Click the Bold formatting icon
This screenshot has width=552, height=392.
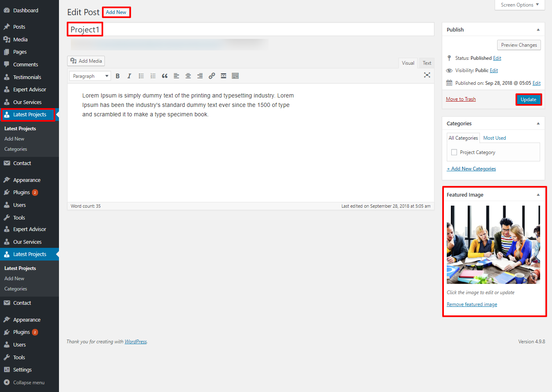click(118, 76)
